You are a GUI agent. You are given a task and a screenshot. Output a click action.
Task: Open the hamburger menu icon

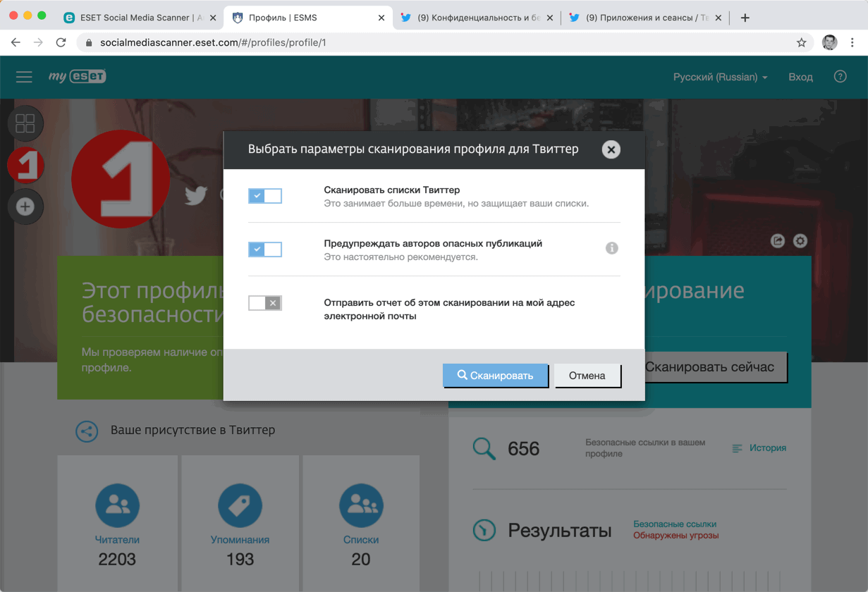[24, 77]
